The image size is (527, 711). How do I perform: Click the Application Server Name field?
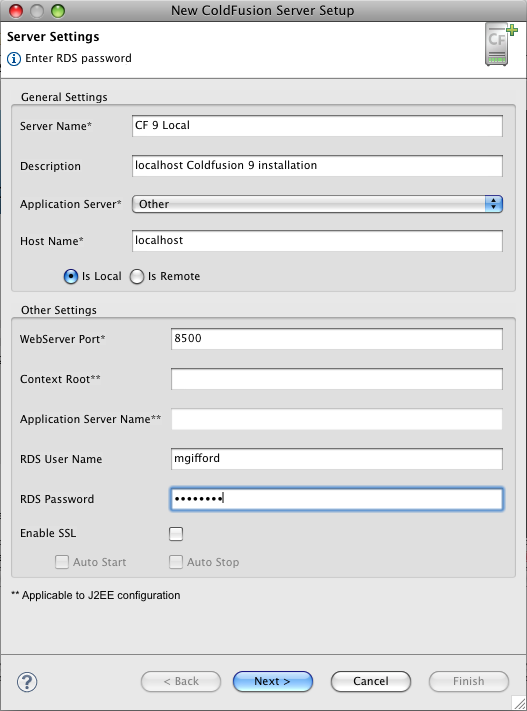coord(337,419)
